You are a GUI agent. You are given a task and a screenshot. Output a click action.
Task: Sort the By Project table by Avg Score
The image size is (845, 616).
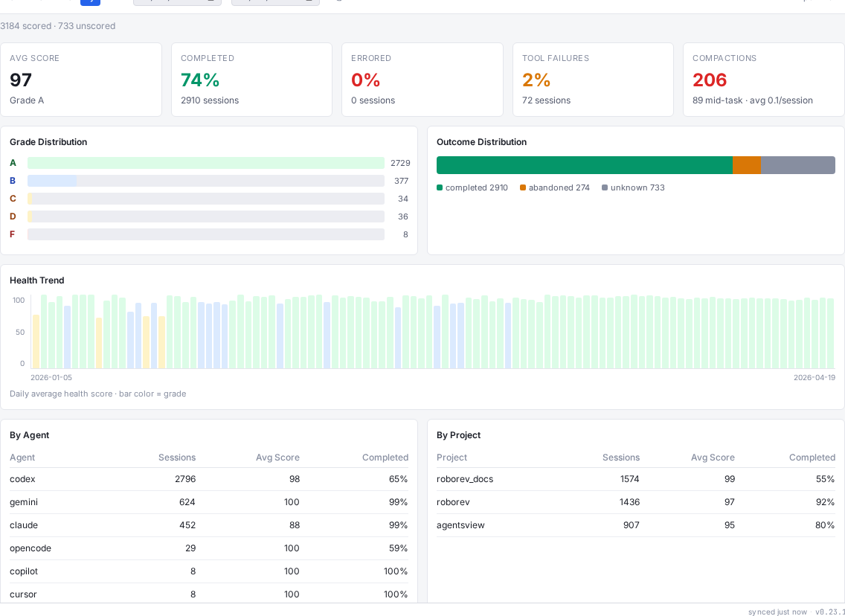(713, 458)
